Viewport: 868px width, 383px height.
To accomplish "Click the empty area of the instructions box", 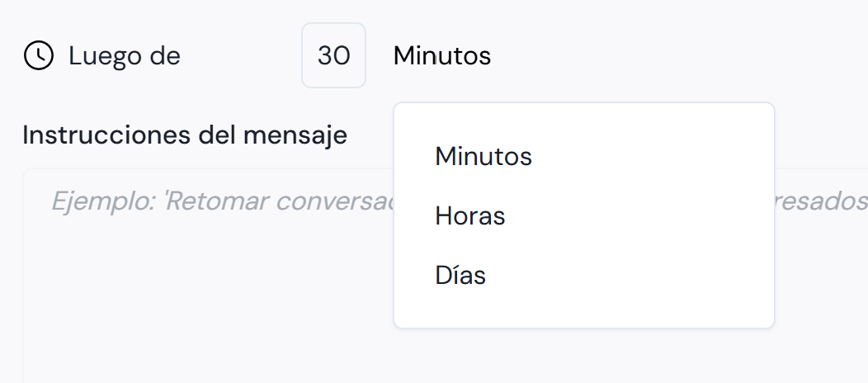I will tap(206, 314).
